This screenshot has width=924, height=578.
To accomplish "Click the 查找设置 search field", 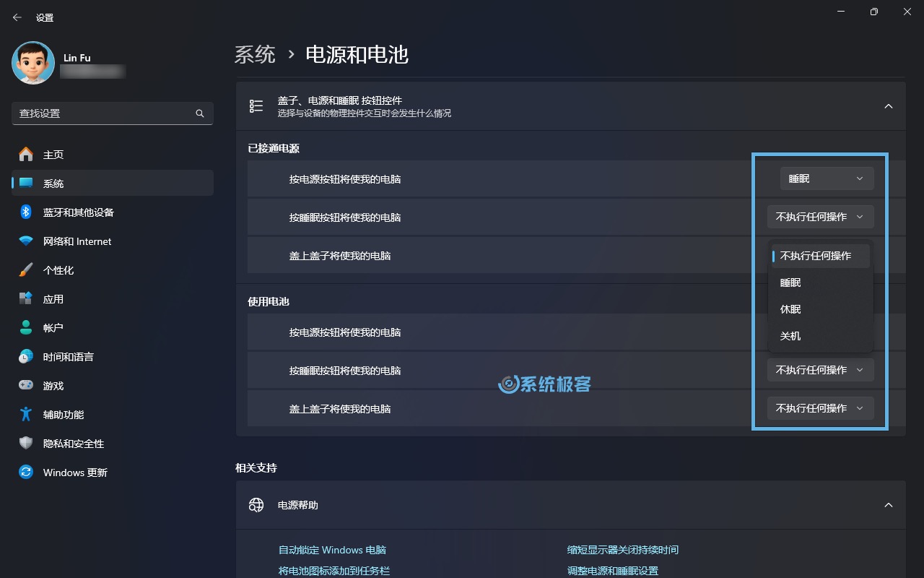I will click(x=113, y=113).
